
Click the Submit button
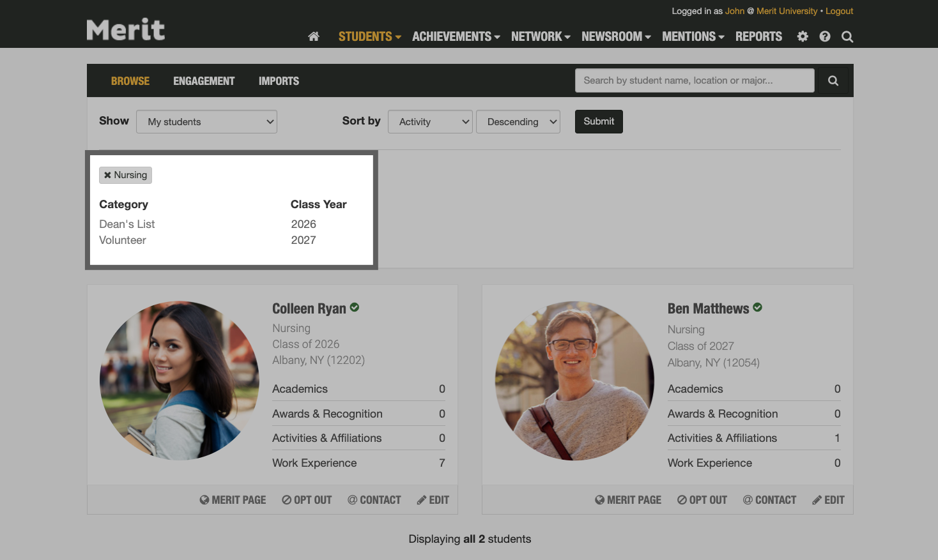tap(599, 121)
